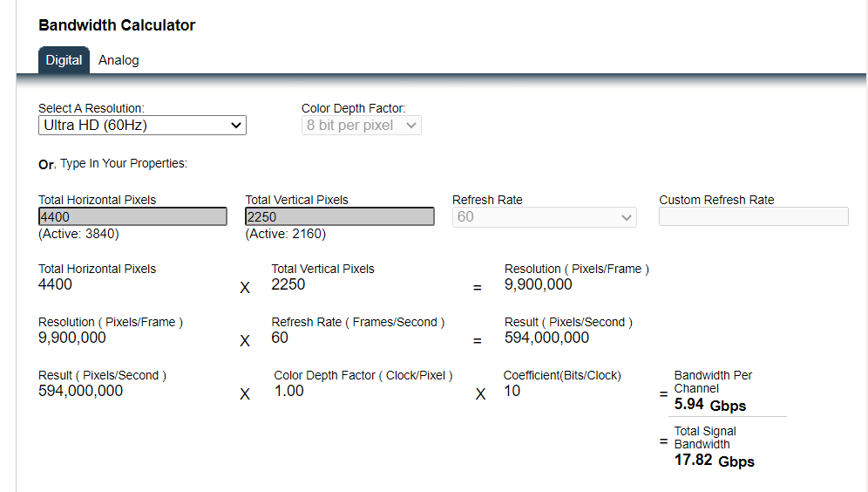Click the Resolution result after the equals sign
The width and height of the screenshot is (868, 492).
tap(538, 284)
